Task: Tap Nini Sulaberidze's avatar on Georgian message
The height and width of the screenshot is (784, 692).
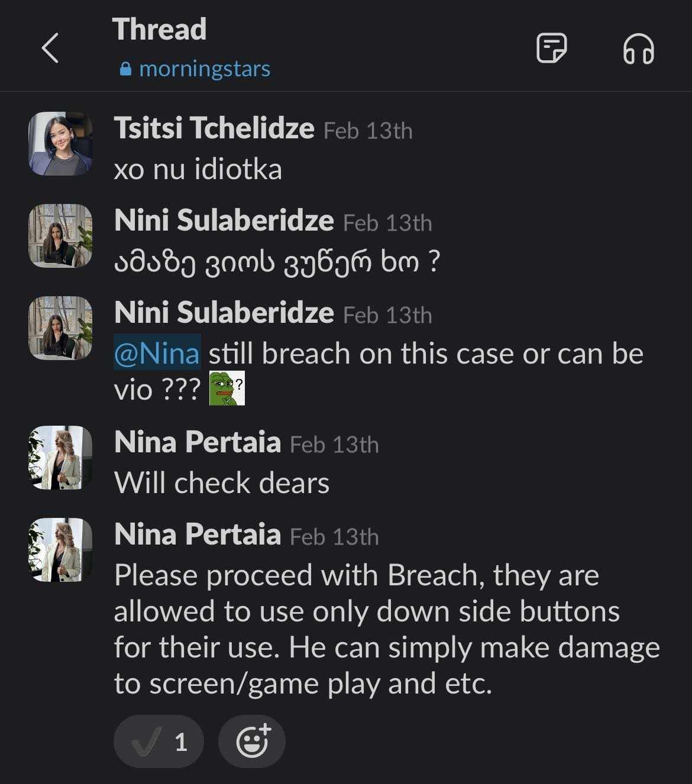Action: tap(60, 236)
